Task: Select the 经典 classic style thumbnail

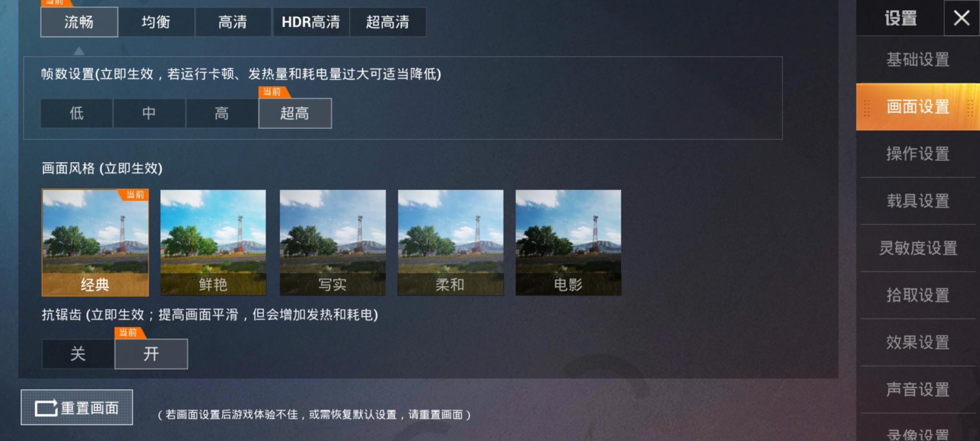Action: point(95,242)
